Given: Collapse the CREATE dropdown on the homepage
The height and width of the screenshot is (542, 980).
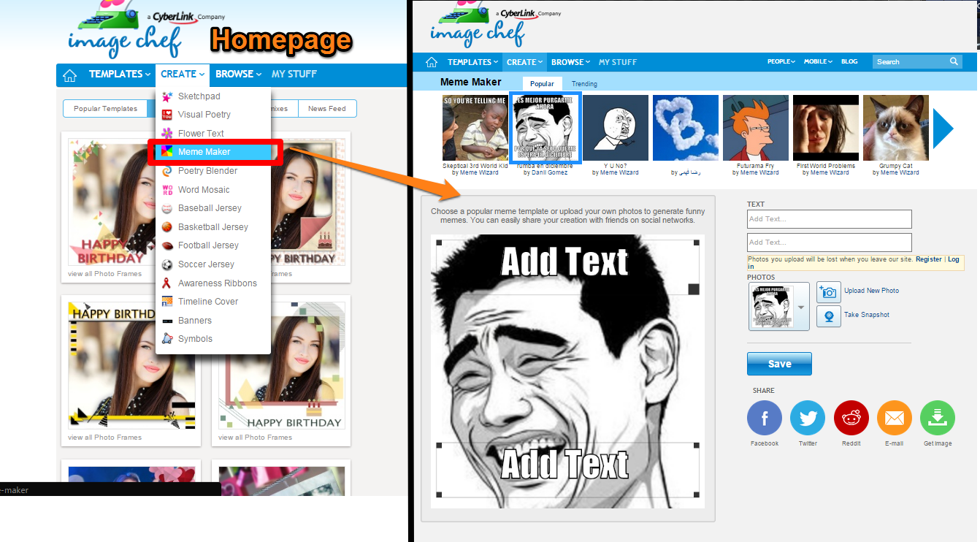Looking at the screenshot, I should pyautogui.click(x=183, y=75).
